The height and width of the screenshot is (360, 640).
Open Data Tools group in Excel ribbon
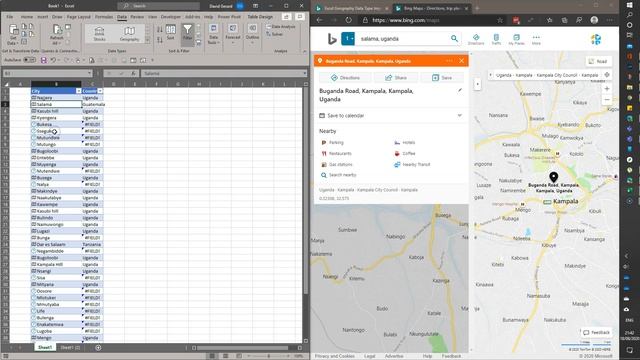pos(213,34)
